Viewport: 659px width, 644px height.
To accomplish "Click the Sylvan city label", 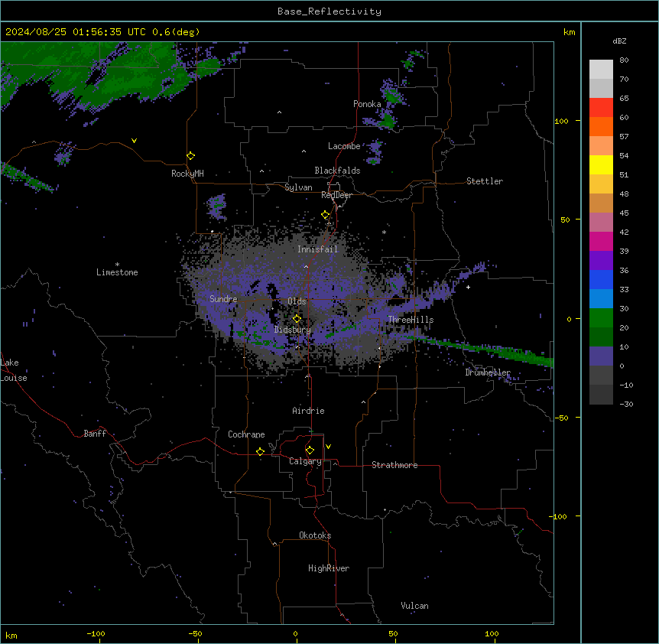I will 298,187.
